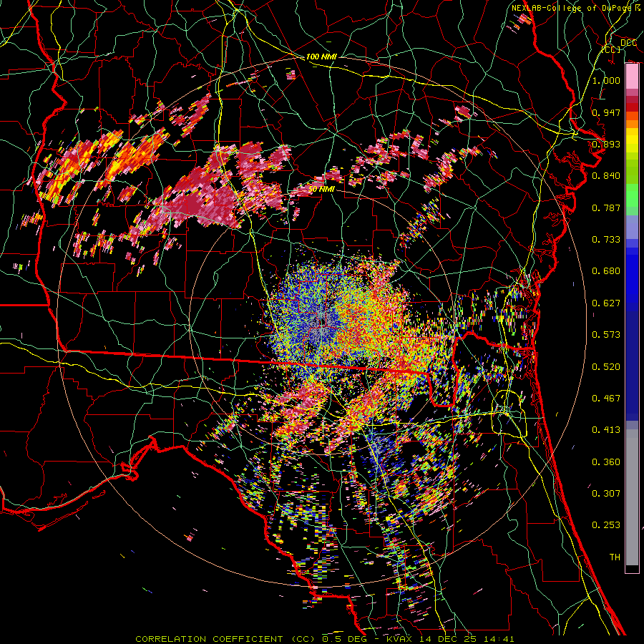Click the TH label on the scale

[615, 557]
